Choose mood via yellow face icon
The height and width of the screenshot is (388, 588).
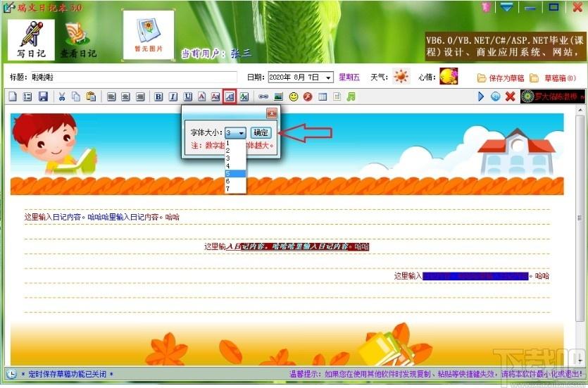449,76
